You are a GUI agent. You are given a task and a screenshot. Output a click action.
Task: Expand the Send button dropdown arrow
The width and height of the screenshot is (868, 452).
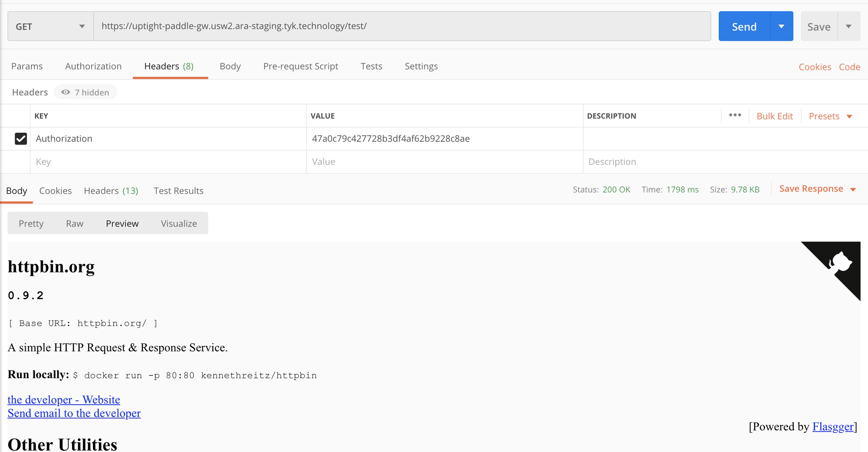tap(781, 26)
